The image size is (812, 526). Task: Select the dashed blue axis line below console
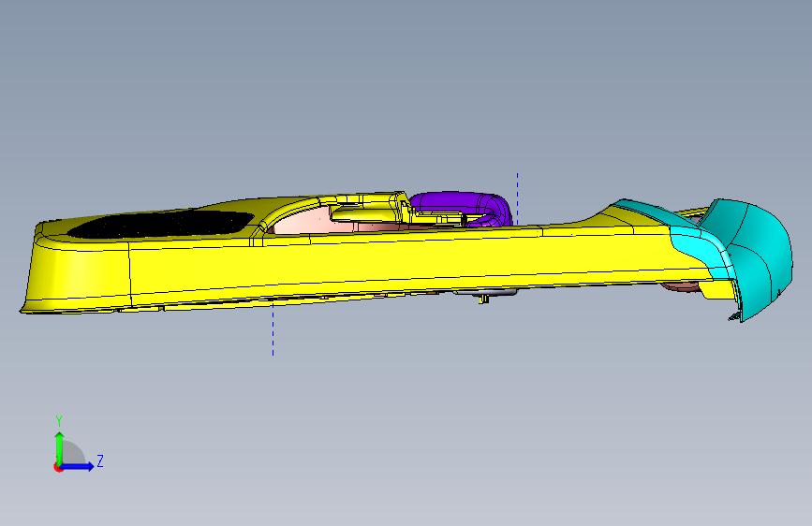tap(273, 329)
